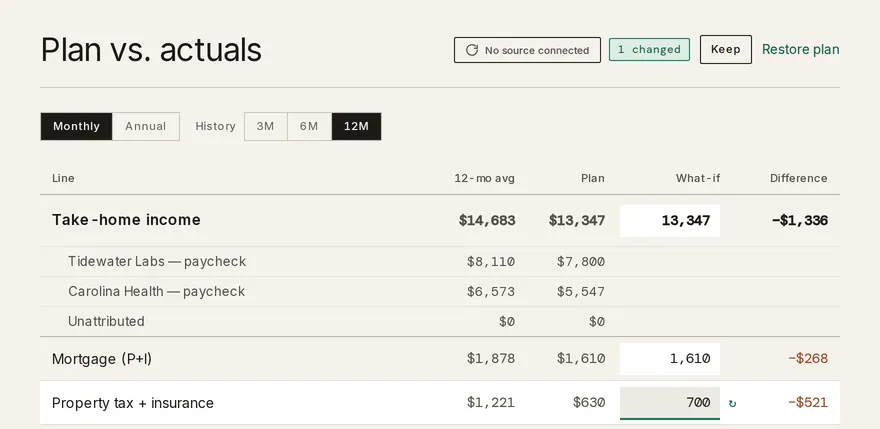This screenshot has height=429, width=880.
Task: Select the 6M history range
Action: [x=309, y=126]
